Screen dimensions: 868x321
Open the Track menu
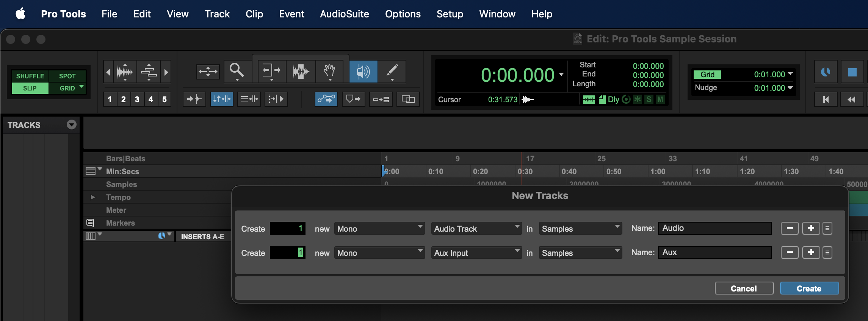tap(217, 14)
